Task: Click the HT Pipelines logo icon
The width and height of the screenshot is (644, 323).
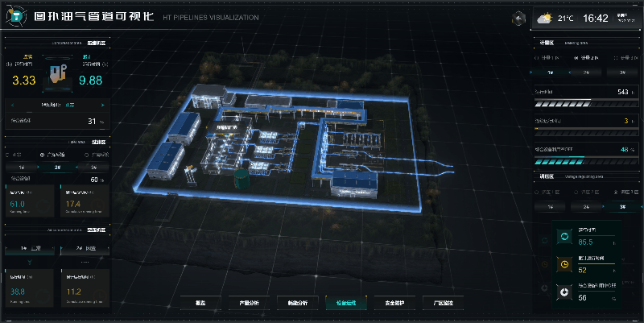Action: [x=16, y=16]
